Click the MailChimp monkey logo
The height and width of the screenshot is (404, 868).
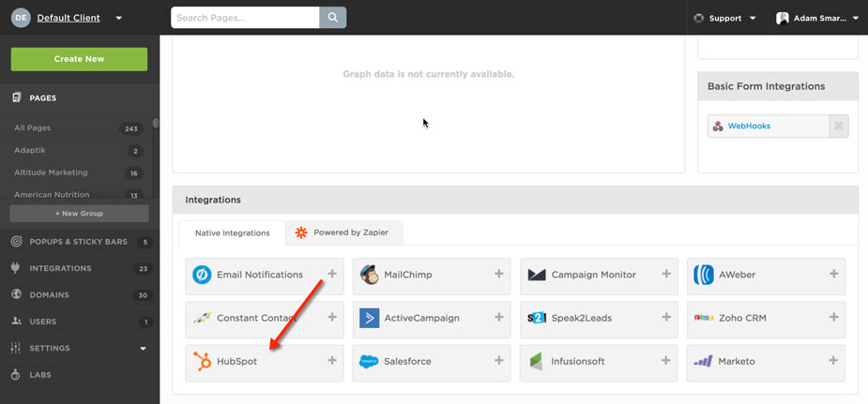point(369,274)
